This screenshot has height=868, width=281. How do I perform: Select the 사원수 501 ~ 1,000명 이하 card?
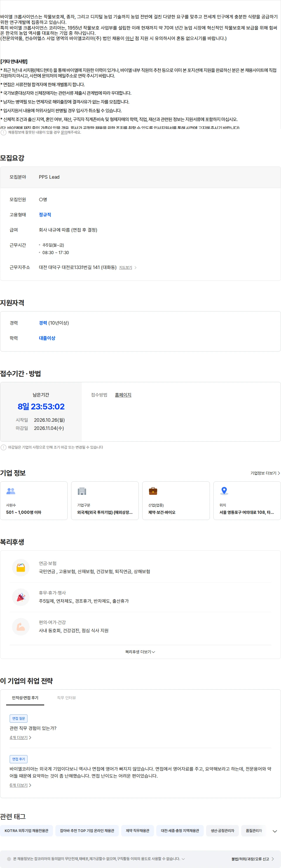click(34, 501)
